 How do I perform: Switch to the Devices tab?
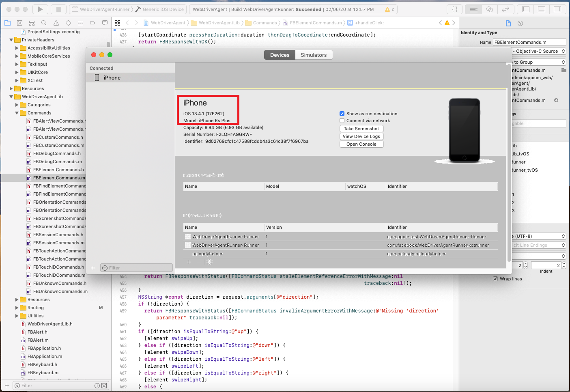tap(280, 55)
